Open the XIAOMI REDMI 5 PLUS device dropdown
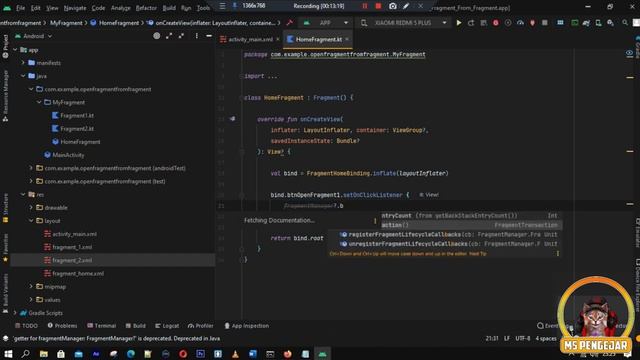The width and height of the screenshot is (640, 360). 404,23
